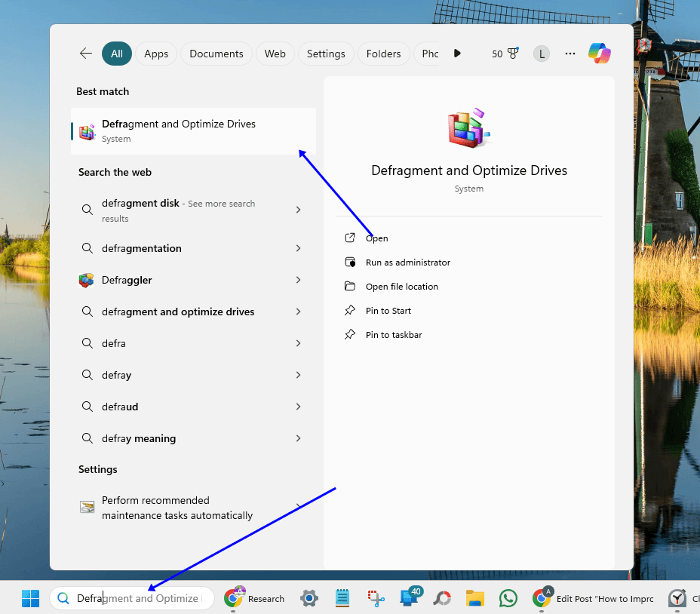Click the Pin to taskbar pin icon
The height and width of the screenshot is (614, 700).
(350, 334)
